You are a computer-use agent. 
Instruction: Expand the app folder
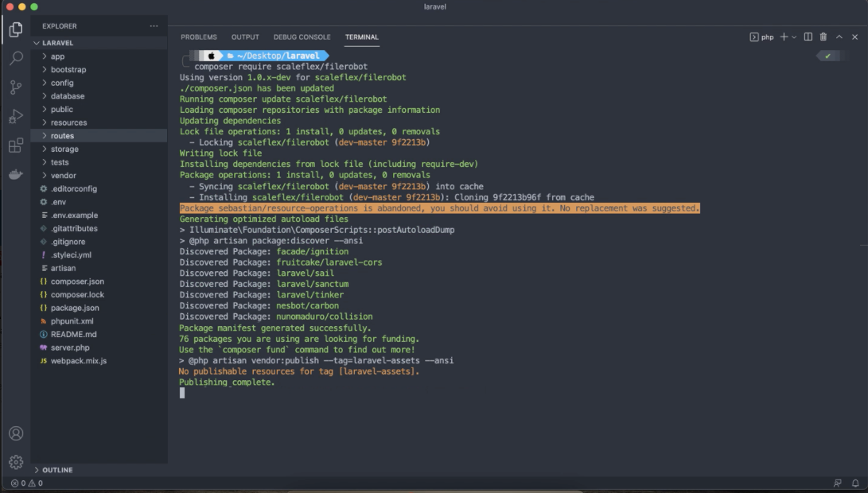click(57, 56)
